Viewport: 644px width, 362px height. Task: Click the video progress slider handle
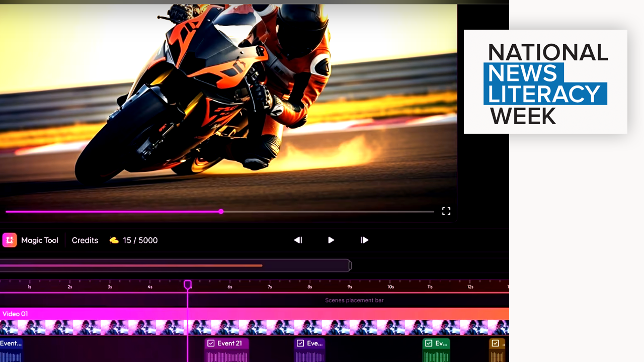[x=221, y=212]
